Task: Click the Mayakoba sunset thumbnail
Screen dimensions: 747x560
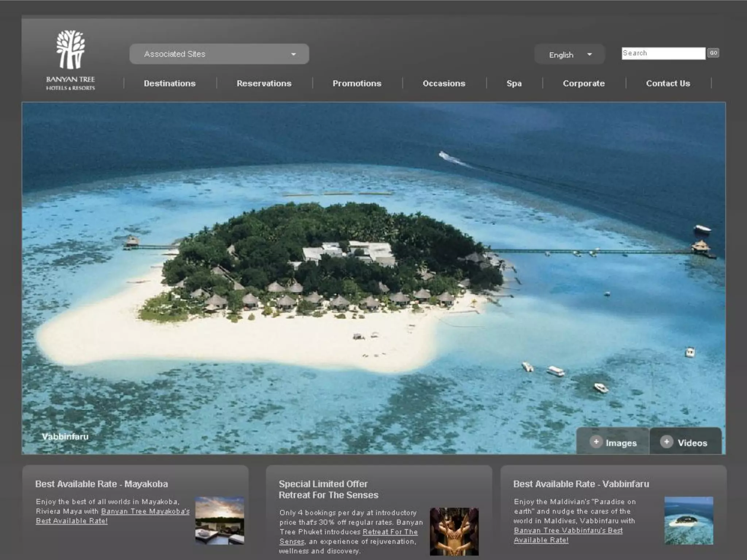Action: click(220, 520)
